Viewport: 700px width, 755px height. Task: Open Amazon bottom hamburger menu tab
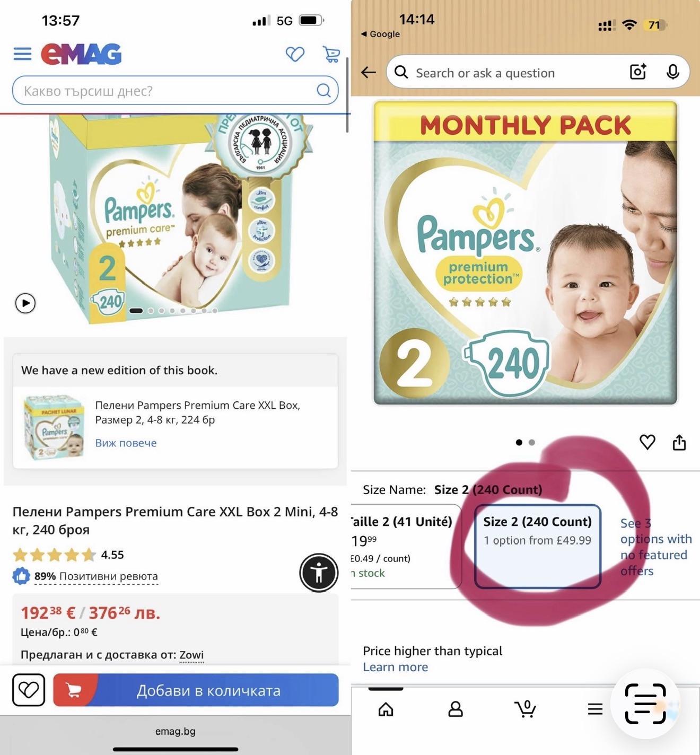(595, 709)
